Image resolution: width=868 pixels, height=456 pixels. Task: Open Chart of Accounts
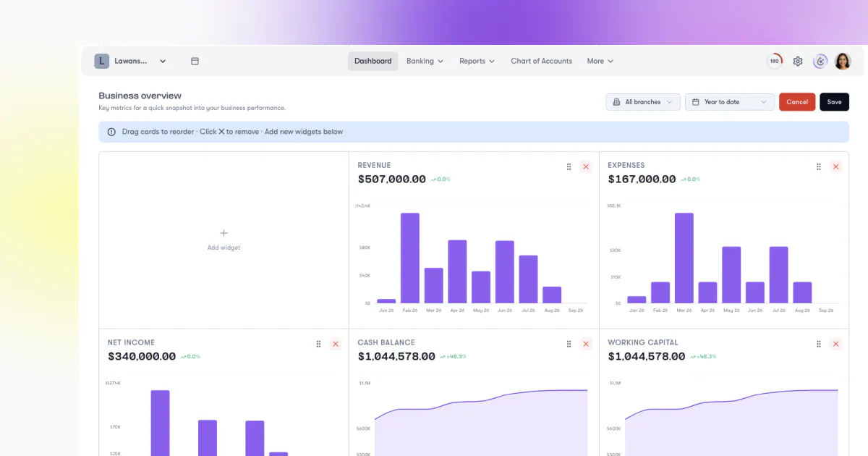click(541, 62)
